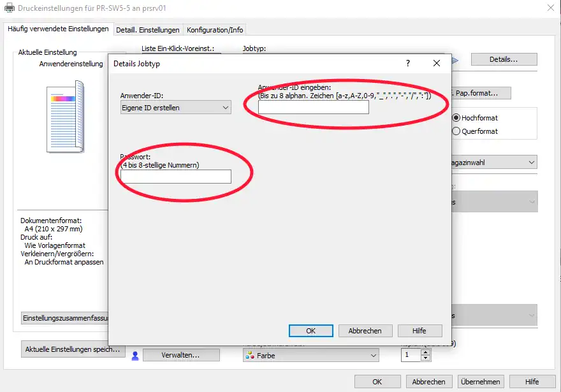
Task: Click the colored dots icon next to Farbe
Action: 250,356
